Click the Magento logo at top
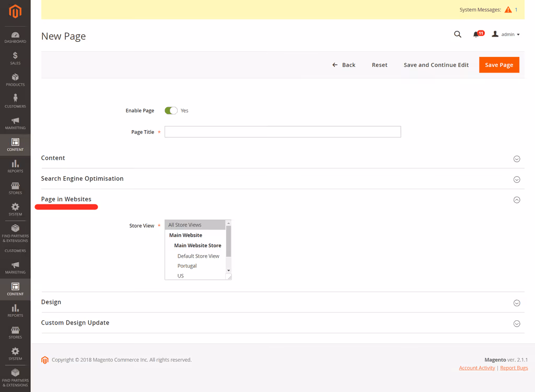Viewport: 535px width, 392px height. coord(15,11)
